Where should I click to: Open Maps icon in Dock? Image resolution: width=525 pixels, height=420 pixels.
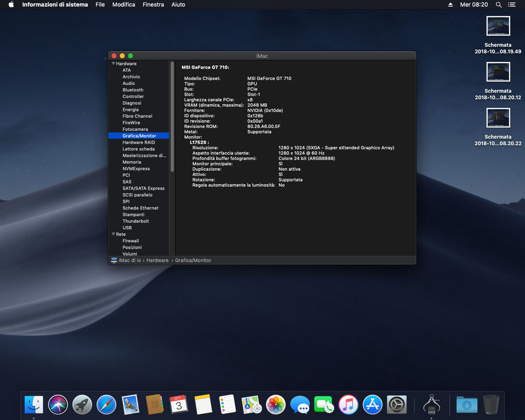(251, 405)
